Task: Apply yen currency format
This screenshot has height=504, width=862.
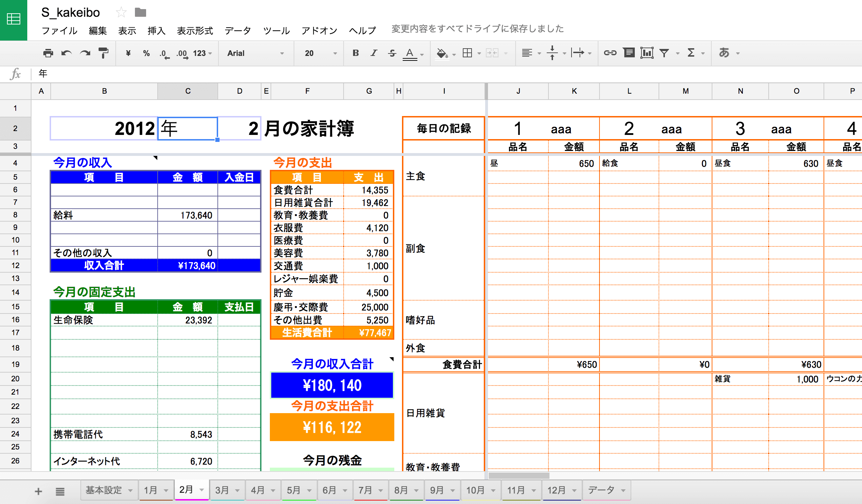Action: (x=128, y=53)
